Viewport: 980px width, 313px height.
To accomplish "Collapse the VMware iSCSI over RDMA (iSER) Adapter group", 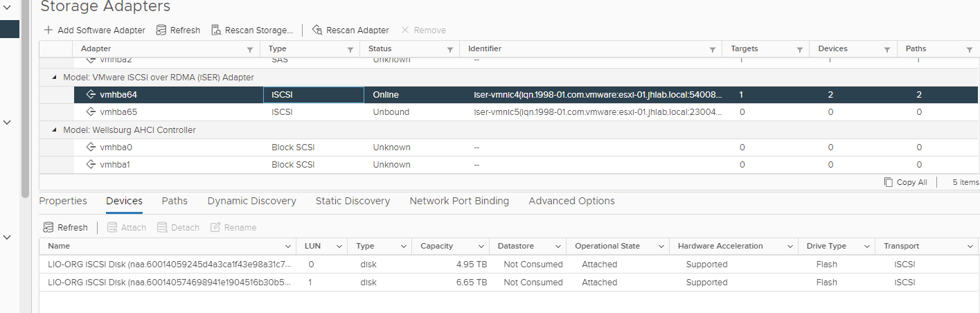I will (x=55, y=78).
